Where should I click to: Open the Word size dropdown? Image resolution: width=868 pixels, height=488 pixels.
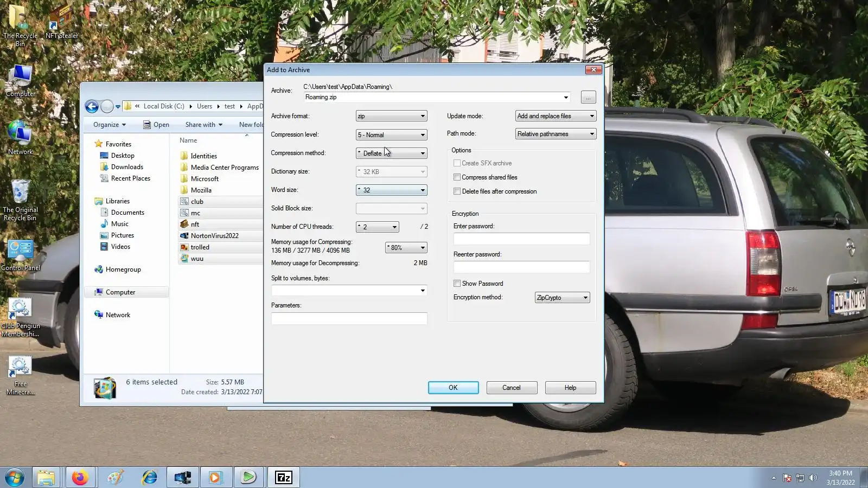click(392, 190)
